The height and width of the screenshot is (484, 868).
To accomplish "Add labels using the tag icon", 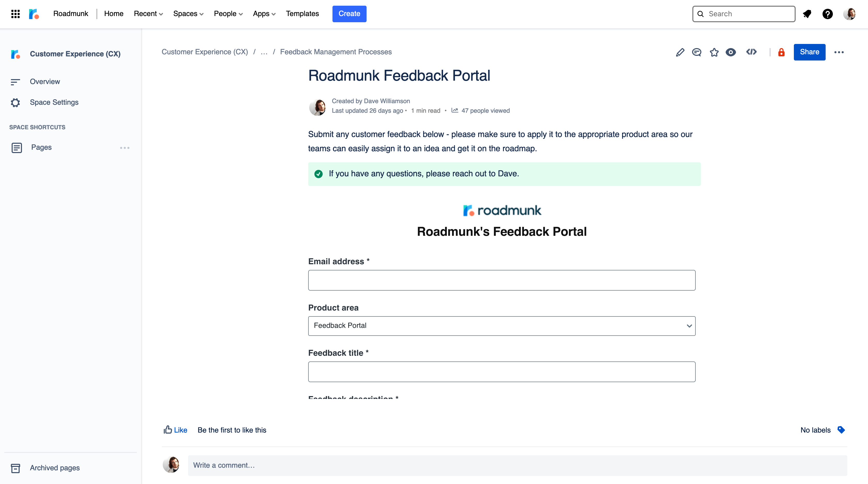I will click(x=841, y=430).
